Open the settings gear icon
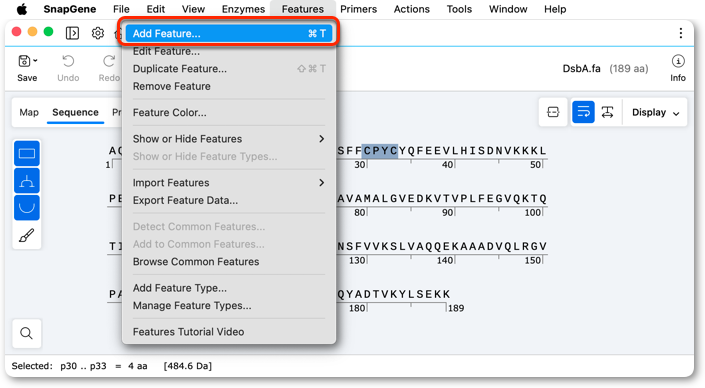Screen dimensions: 705x388 (x=98, y=33)
